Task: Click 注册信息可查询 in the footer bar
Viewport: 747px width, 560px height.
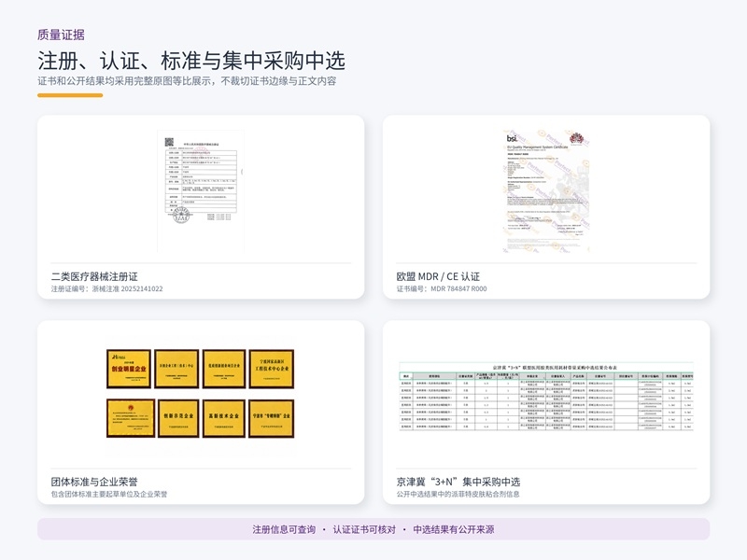Action: click(284, 529)
